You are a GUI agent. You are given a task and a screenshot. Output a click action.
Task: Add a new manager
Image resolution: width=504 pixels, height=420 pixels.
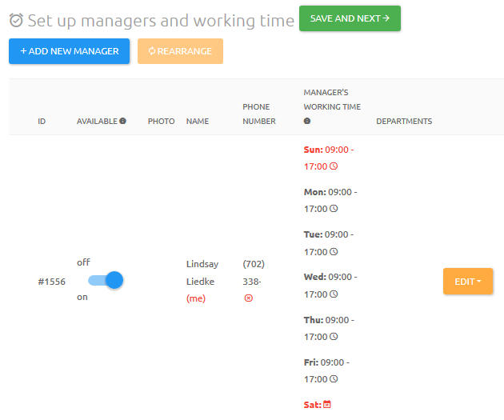coord(69,51)
